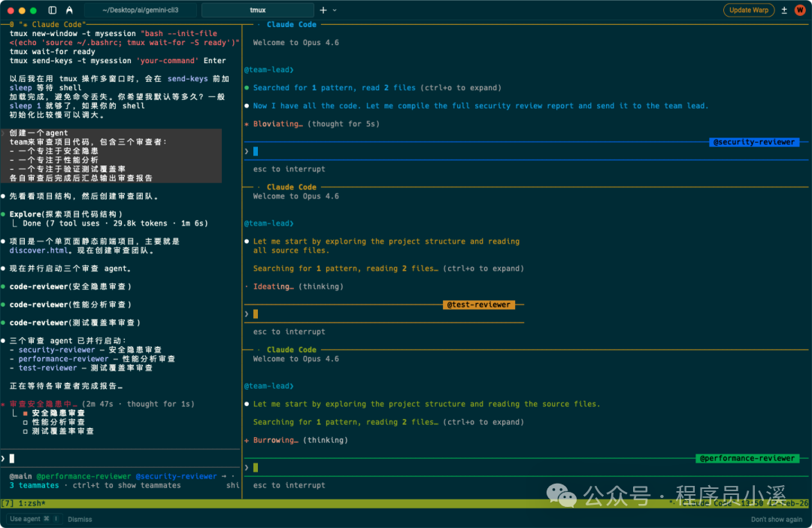Focus the @security-reviewer pane prompt
The height and width of the screenshot is (528, 812).
click(526, 151)
